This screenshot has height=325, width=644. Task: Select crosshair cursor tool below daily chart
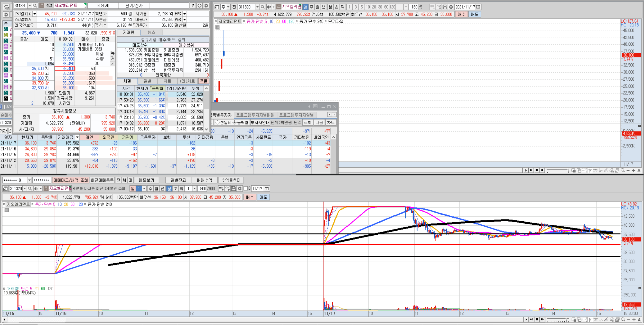pos(590,170)
